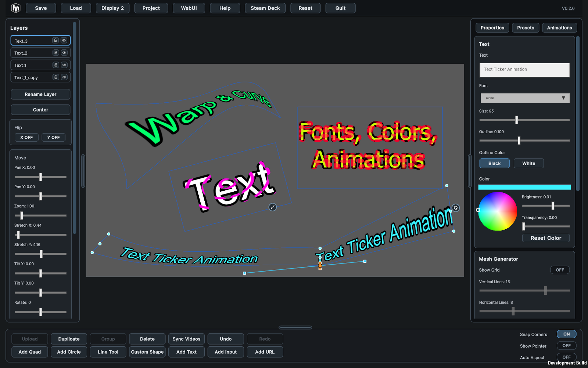Image resolution: width=588 pixels, height=368 pixels.
Task: Click the Pan X slider
Action: [40, 177]
